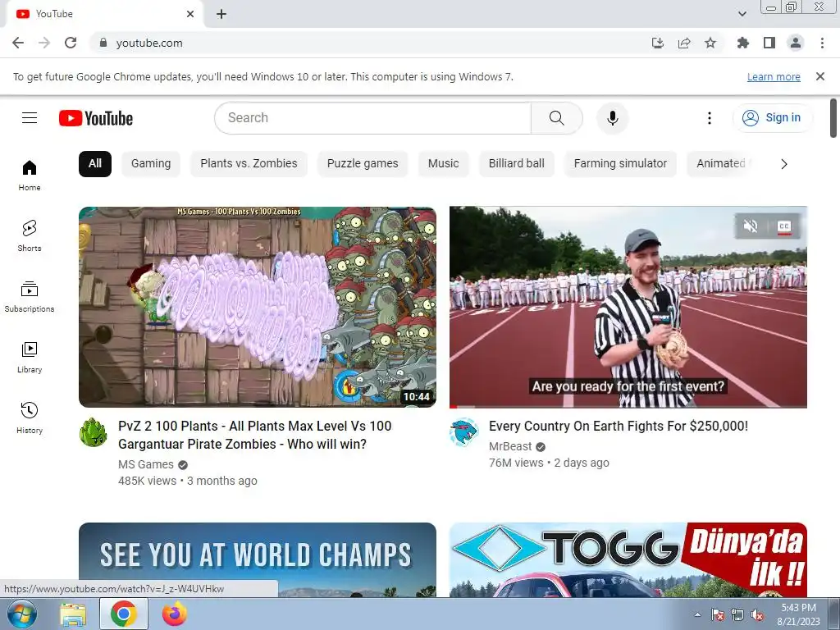Click the YouTube logo
The width and height of the screenshot is (840, 630).
click(x=96, y=118)
